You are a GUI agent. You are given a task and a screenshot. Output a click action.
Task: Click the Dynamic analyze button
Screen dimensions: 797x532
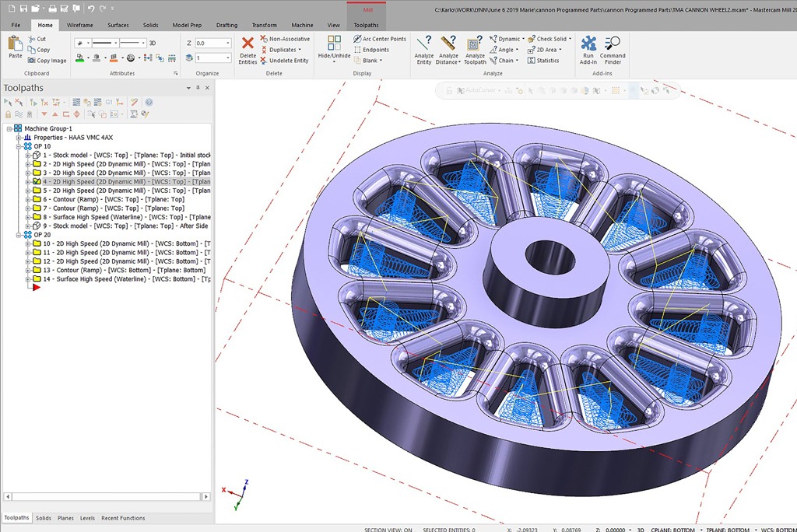point(507,39)
